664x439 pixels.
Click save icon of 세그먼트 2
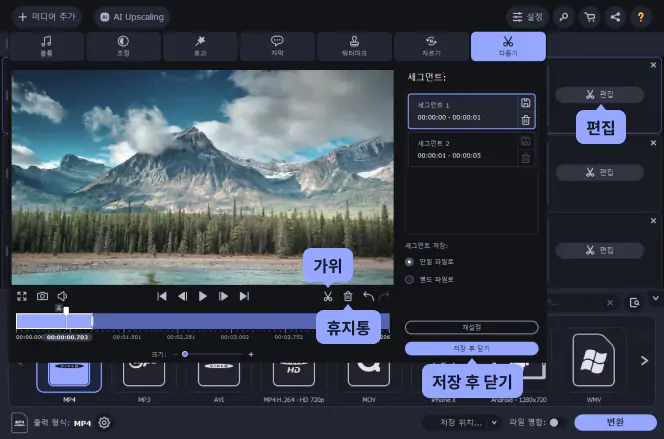526,141
